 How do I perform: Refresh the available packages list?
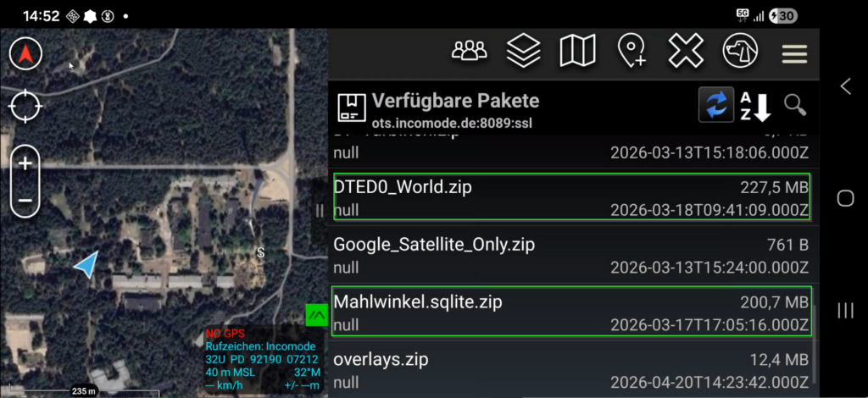(716, 104)
